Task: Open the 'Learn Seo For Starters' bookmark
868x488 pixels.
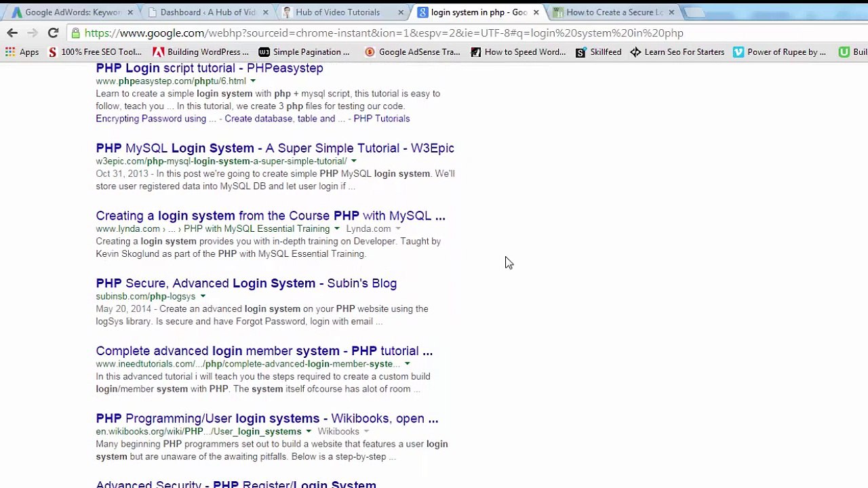Action: coord(677,52)
